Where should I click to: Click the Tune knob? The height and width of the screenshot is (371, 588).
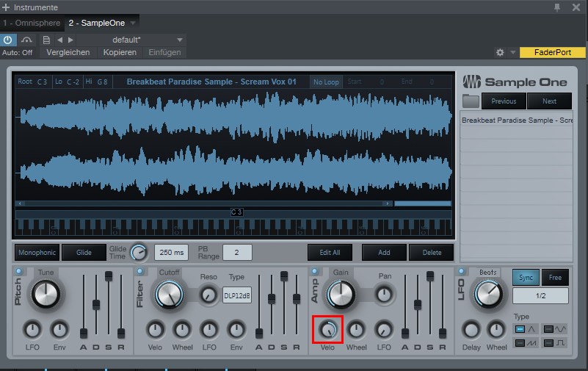click(46, 294)
